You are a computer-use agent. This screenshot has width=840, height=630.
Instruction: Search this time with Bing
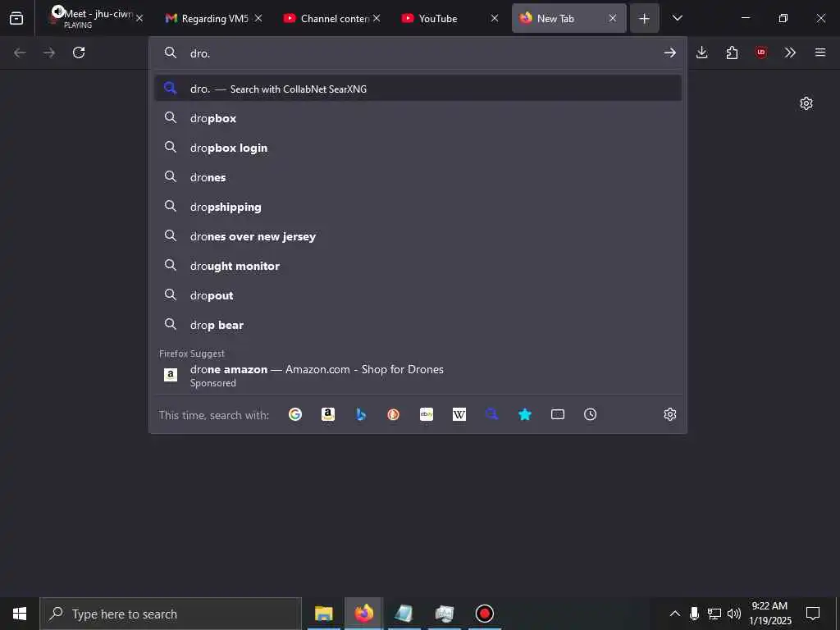click(361, 414)
